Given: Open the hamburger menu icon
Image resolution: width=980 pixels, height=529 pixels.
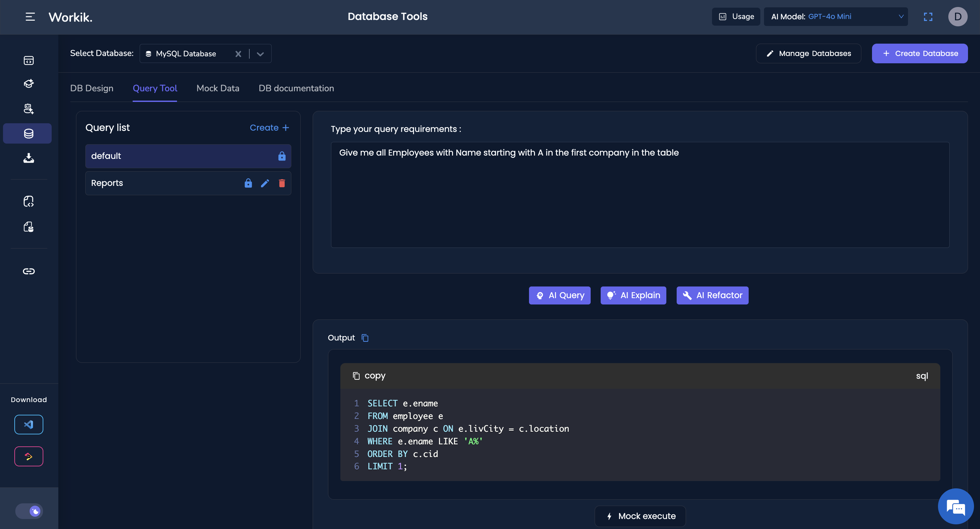Looking at the screenshot, I should click(30, 17).
